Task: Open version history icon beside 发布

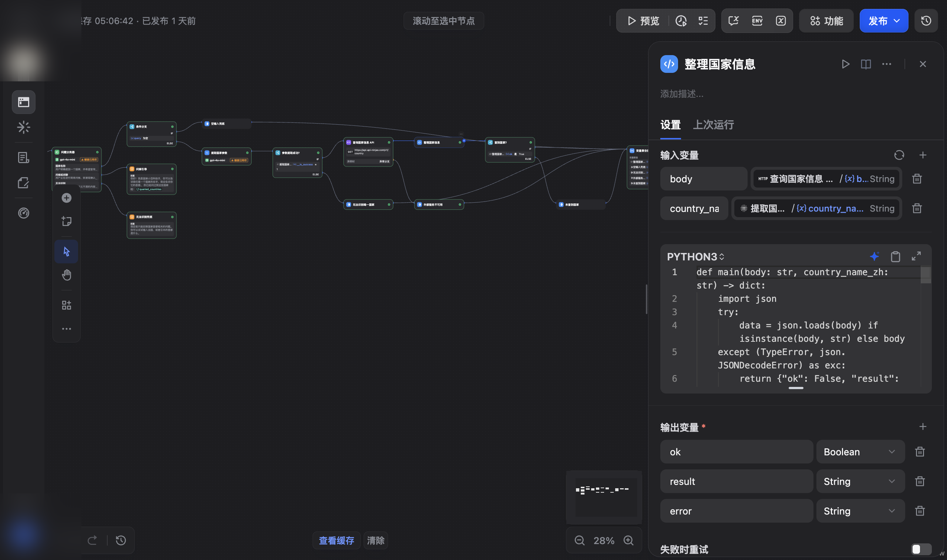Action: coord(926,21)
